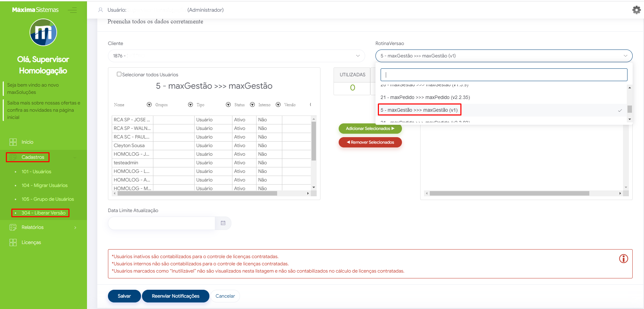
Task: Select the RCA SC - PAUL row
Action: pyautogui.click(x=211, y=137)
